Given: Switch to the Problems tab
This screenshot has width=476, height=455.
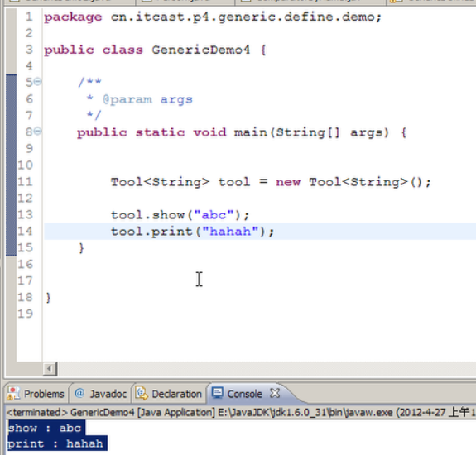Looking at the screenshot, I should tap(36, 394).
